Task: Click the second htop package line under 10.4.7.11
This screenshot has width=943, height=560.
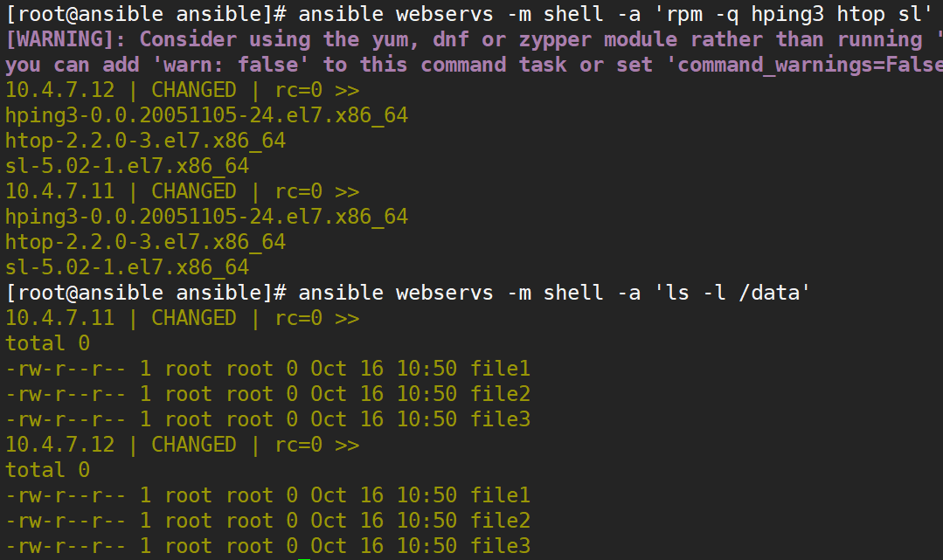Action: (146, 242)
